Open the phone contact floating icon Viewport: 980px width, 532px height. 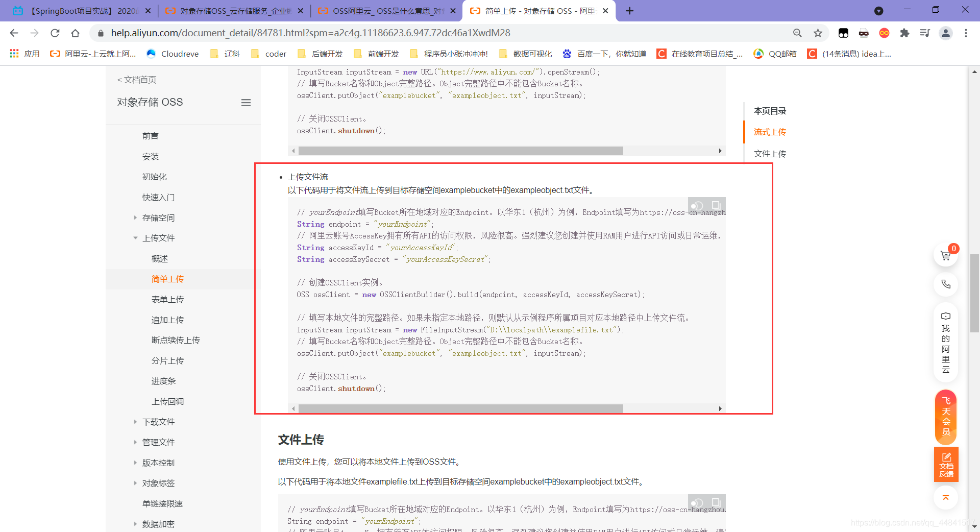coord(946,284)
